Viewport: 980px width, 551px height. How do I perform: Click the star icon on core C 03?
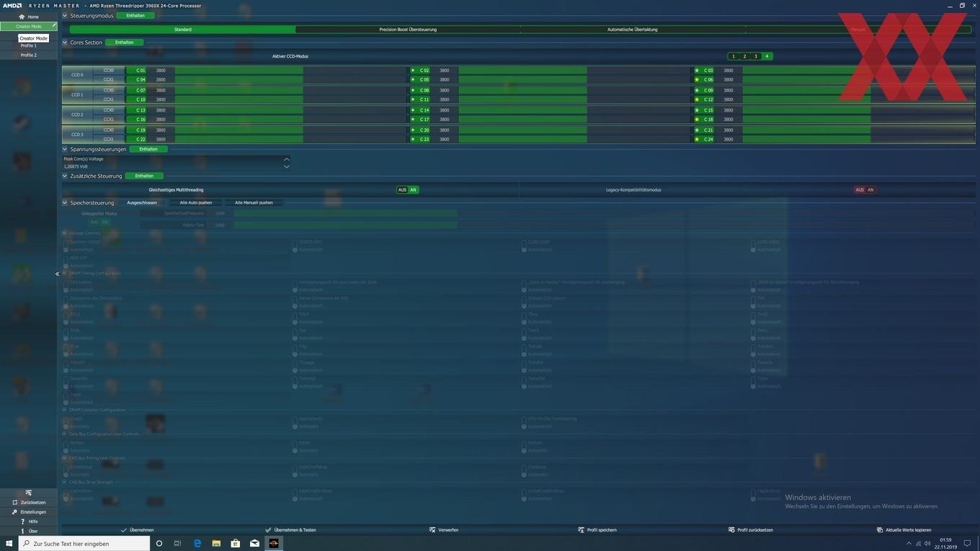[x=697, y=71]
